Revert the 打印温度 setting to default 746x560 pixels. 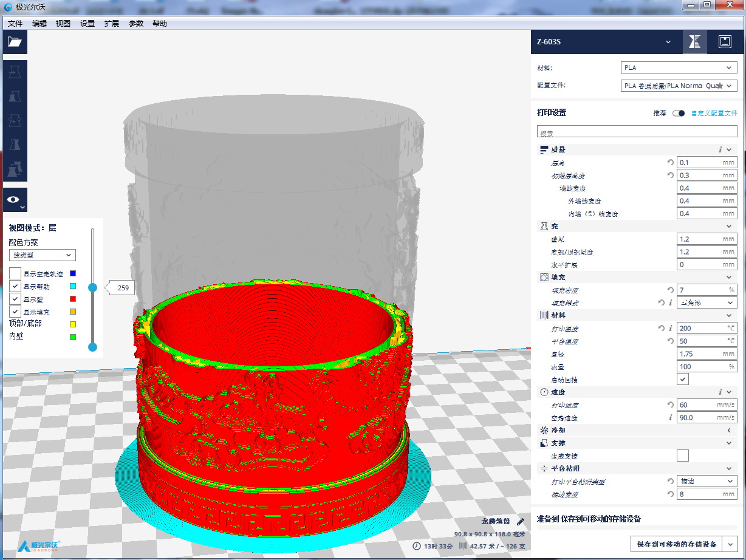(x=662, y=328)
